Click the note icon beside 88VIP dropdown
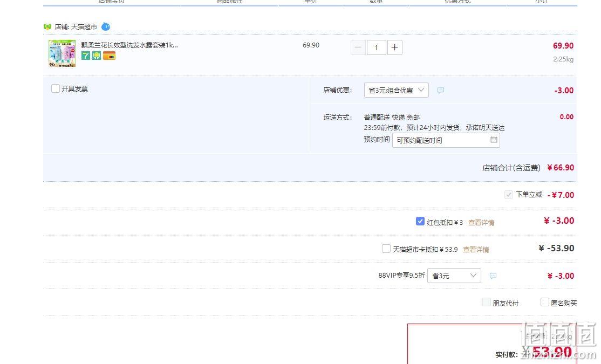 coord(493,276)
